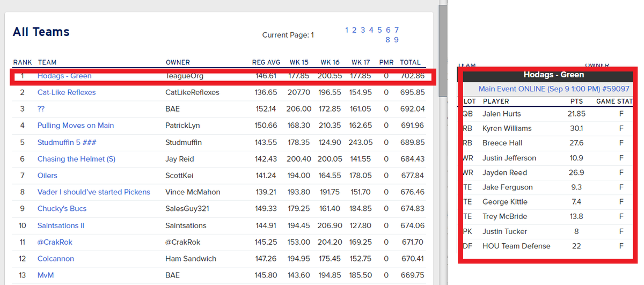Open the MvM team link
644x285 pixels.
[46, 275]
